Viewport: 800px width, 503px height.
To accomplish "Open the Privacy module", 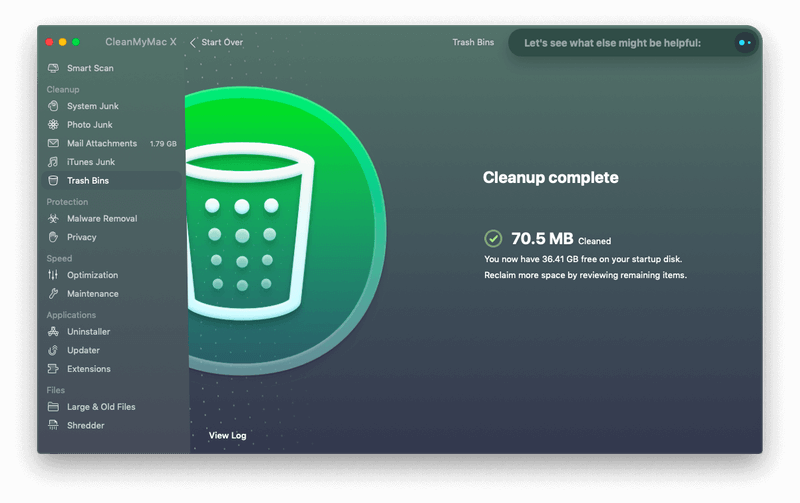I will click(x=82, y=237).
